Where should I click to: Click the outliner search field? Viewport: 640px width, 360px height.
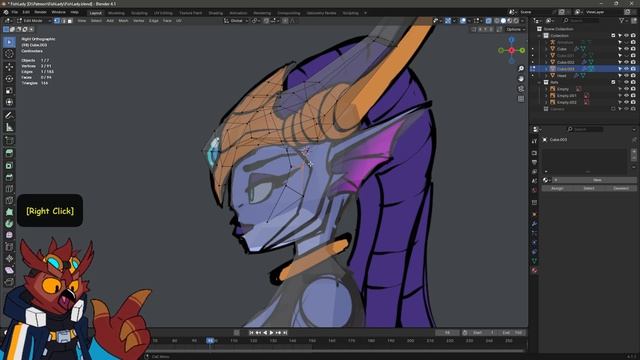pyautogui.click(x=581, y=20)
